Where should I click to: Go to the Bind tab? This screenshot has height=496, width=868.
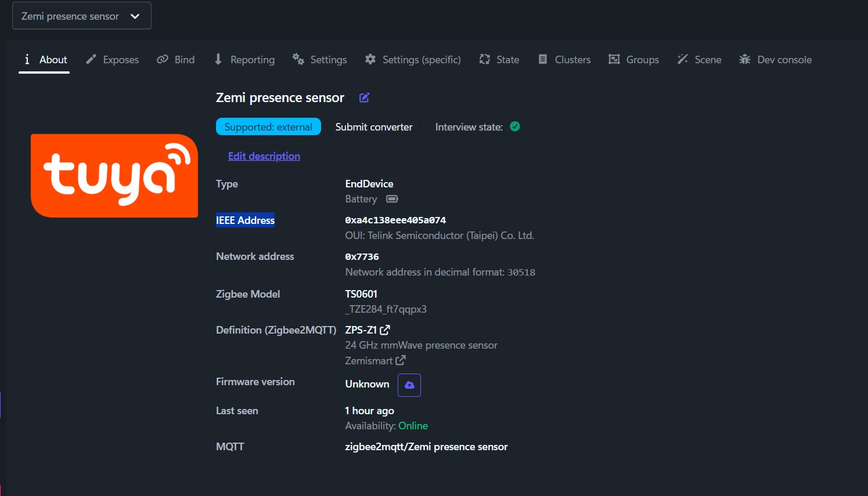tap(176, 60)
